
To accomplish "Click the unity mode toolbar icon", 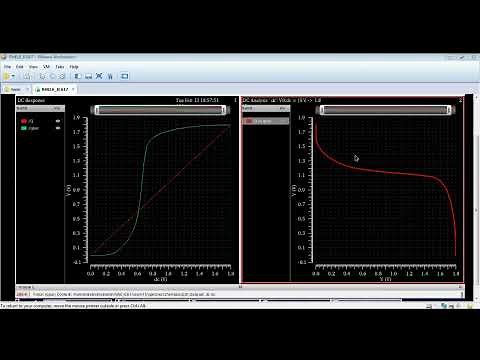I will [x=110, y=76].
